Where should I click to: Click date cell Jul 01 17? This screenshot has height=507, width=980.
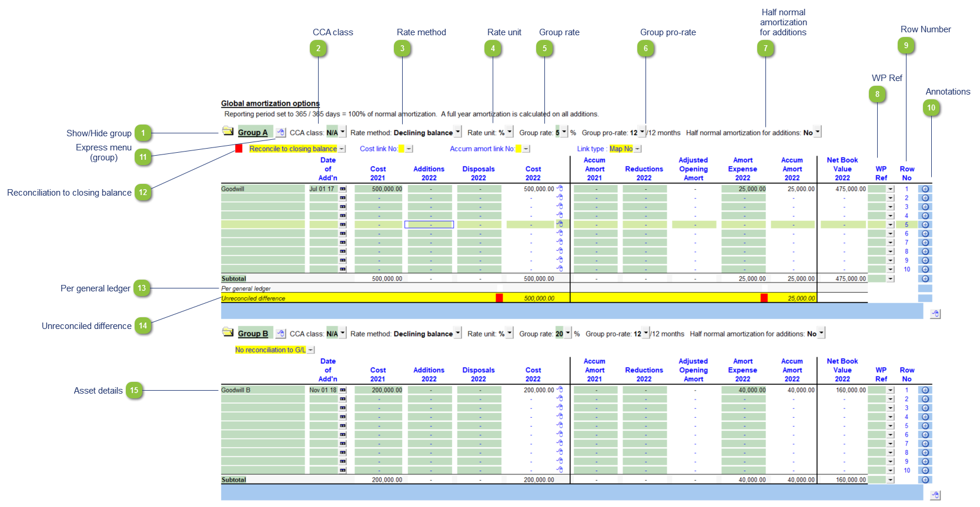tap(324, 189)
